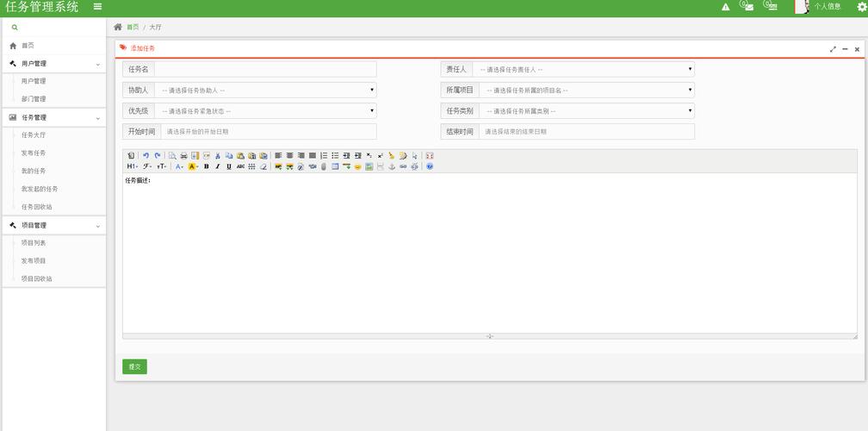Toggle underline formatting in the editor
This screenshot has height=431, width=868.
click(229, 166)
